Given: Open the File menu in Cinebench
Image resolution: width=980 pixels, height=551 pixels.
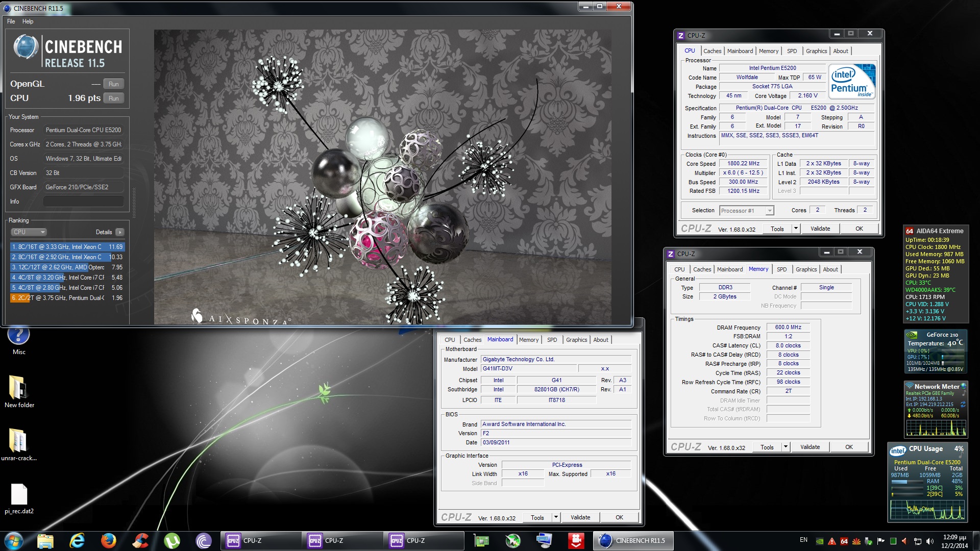Looking at the screenshot, I should point(11,21).
